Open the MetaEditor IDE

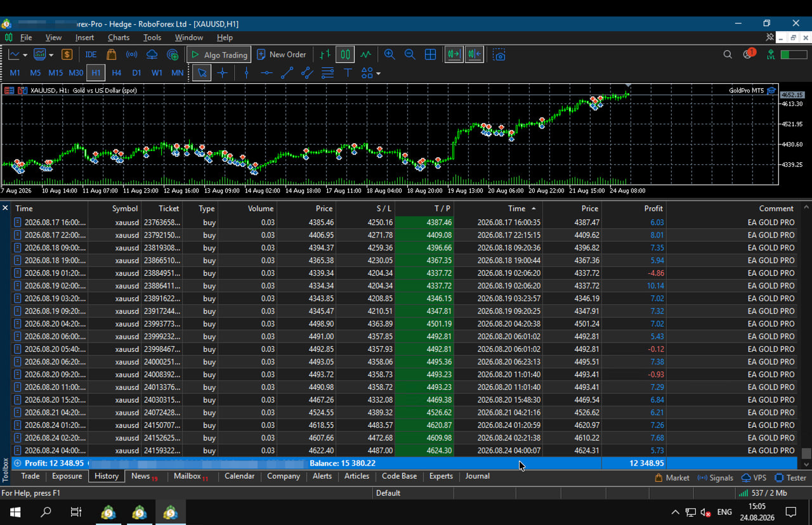click(x=91, y=55)
